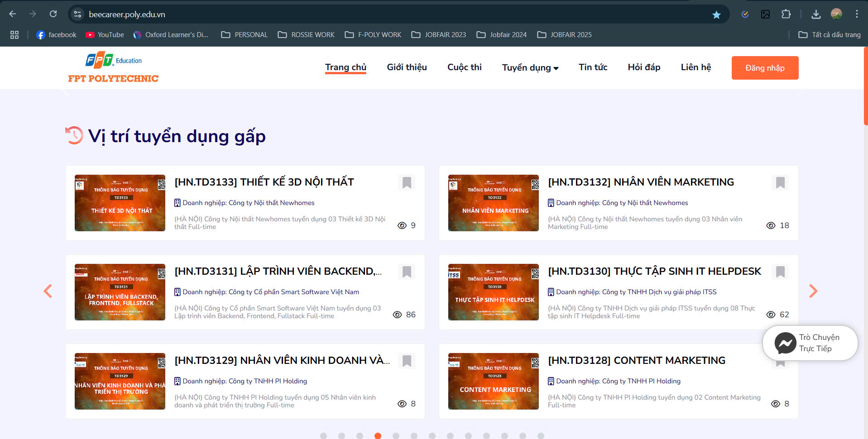This screenshot has height=439, width=868.
Task: Star this page in Chrome address bar
Action: tap(716, 14)
